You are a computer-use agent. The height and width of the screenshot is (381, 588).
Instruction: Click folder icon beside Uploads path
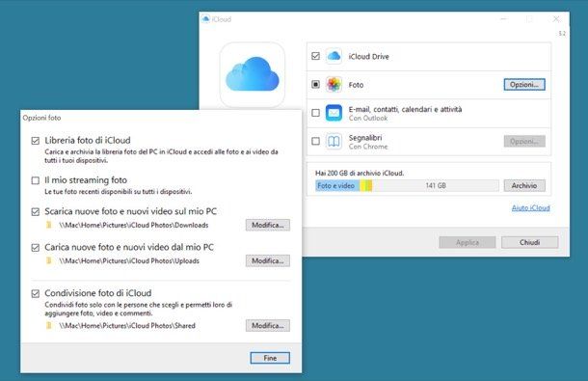point(49,260)
